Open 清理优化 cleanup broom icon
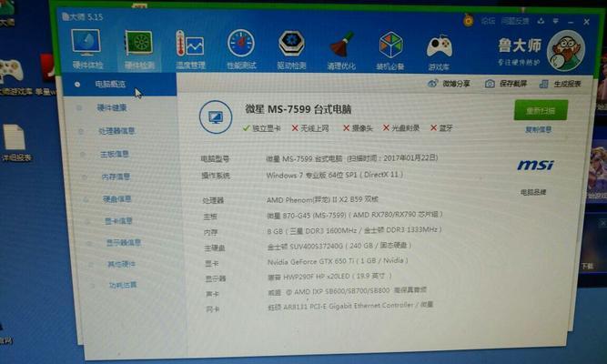Screen dimensions: 607x364 (x=341, y=45)
